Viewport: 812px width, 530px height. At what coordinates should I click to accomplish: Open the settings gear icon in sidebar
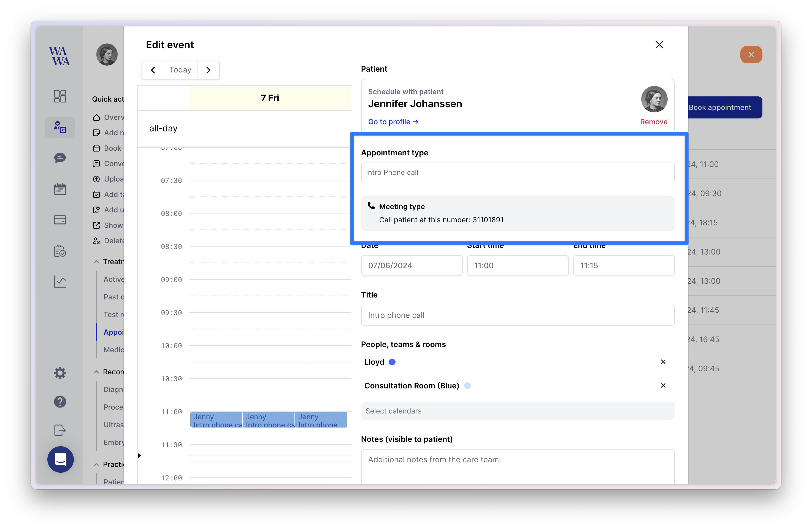tap(59, 372)
